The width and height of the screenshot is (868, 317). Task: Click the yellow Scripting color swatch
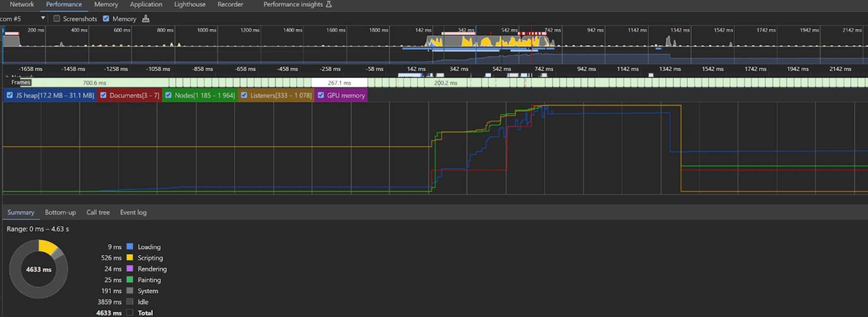pyautogui.click(x=130, y=257)
